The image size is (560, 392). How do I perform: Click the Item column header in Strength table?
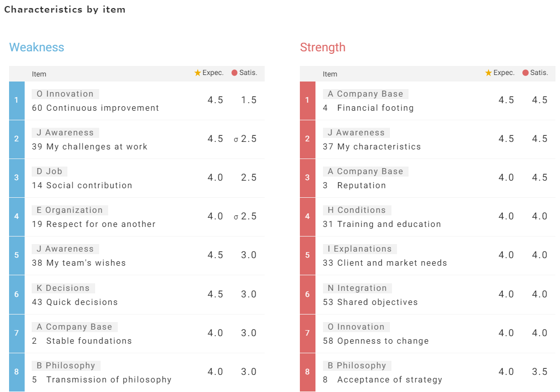tap(330, 74)
